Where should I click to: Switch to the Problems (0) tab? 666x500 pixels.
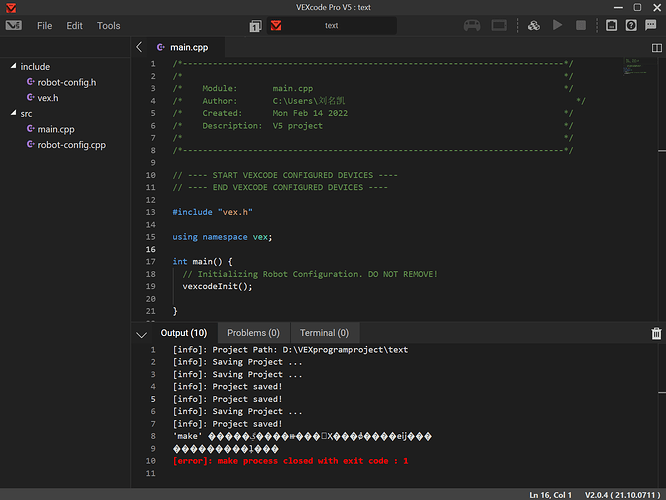[254, 333]
